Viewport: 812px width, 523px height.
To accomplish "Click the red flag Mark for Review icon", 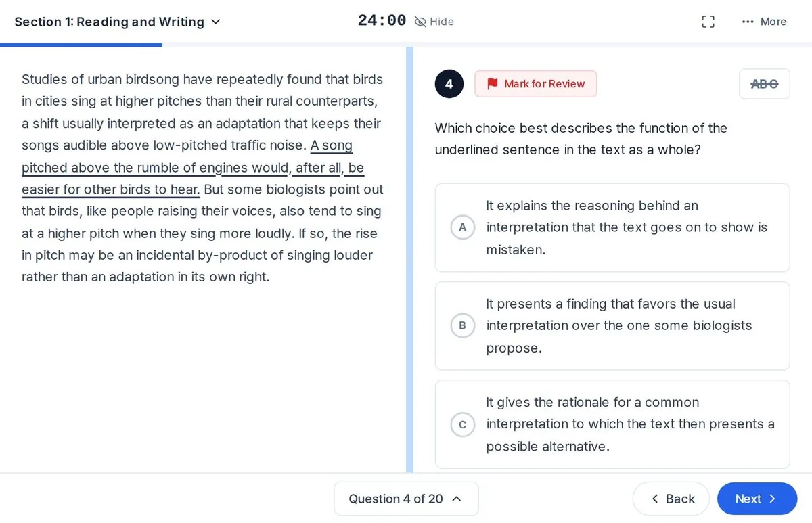I will click(493, 84).
